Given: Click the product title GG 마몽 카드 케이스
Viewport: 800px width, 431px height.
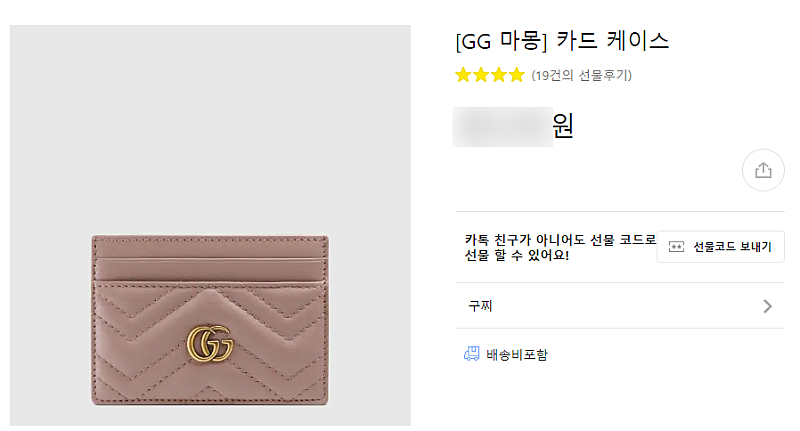Looking at the screenshot, I should pos(562,41).
